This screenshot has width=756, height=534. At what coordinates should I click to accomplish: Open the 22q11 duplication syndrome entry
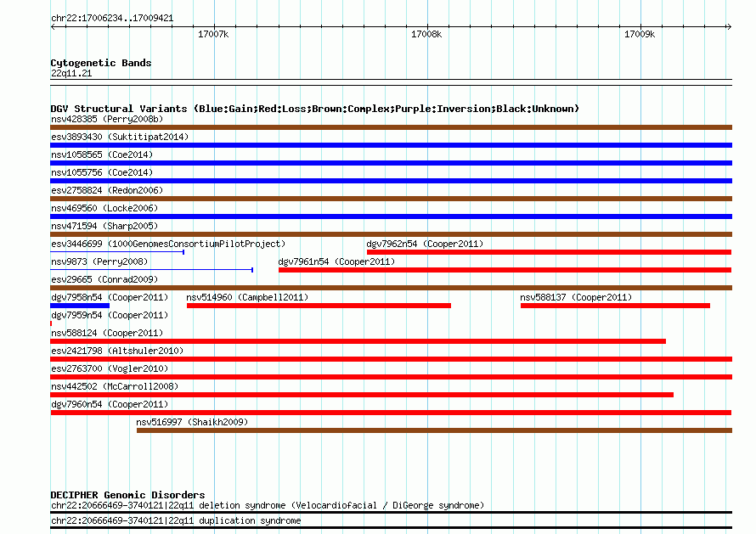(x=176, y=521)
